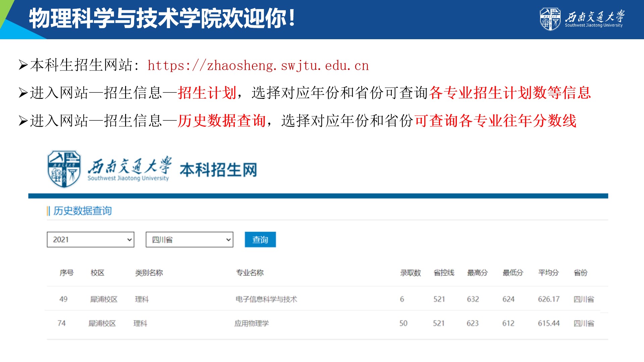
Task: Click the university shield emblem beside 本科招生网
Action: click(64, 169)
